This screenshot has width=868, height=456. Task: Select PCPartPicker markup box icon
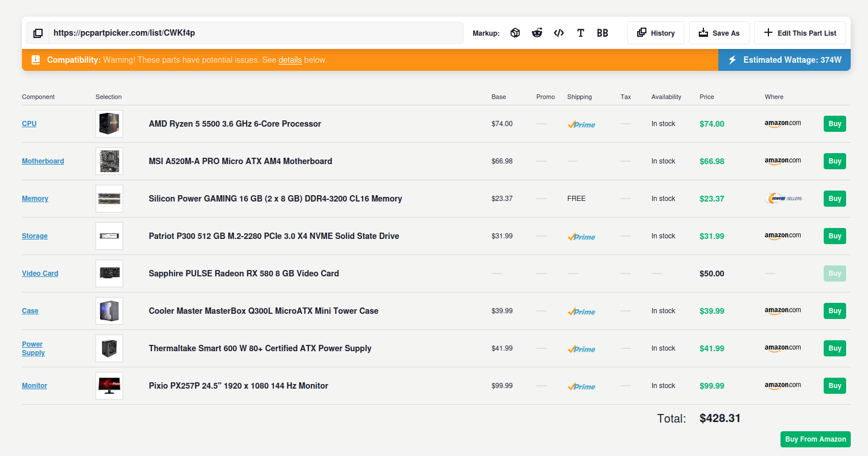click(x=515, y=33)
